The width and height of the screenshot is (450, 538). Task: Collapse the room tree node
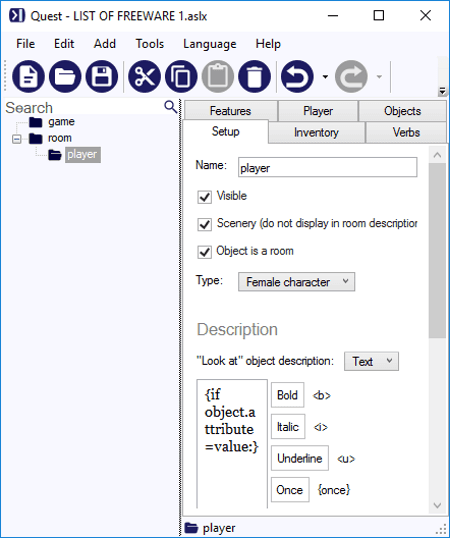pyautogui.click(x=16, y=139)
